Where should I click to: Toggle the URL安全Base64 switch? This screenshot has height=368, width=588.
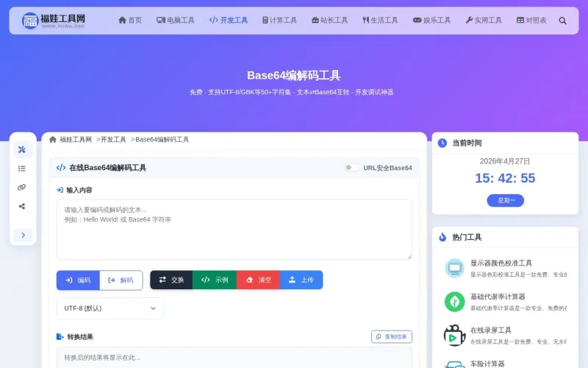tap(352, 168)
